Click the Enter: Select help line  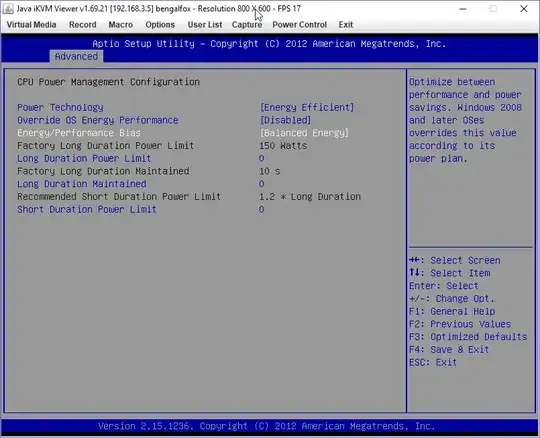pos(444,286)
